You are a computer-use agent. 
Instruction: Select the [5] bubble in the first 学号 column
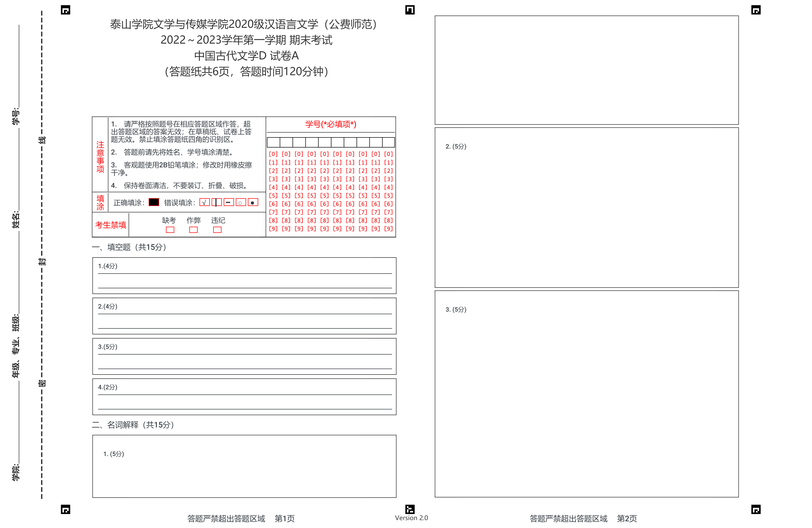(273, 195)
